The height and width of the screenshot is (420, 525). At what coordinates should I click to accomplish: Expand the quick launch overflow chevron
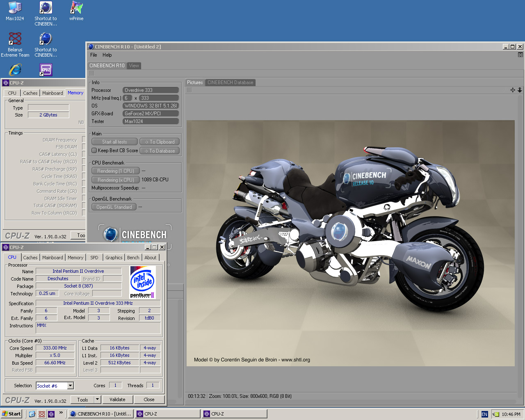61,413
